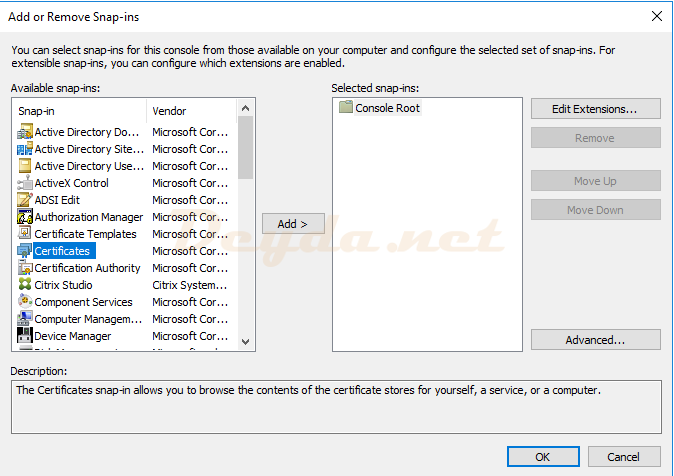
Task: Select Certification Authority in the snap-in list
Action: tap(87, 268)
